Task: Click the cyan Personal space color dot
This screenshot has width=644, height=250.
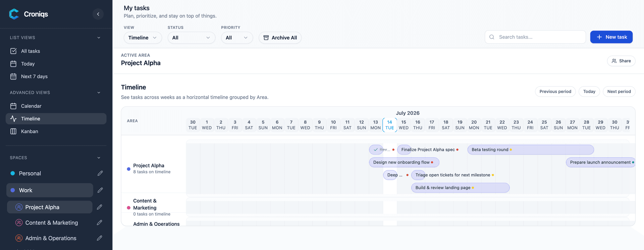Action: click(13, 173)
